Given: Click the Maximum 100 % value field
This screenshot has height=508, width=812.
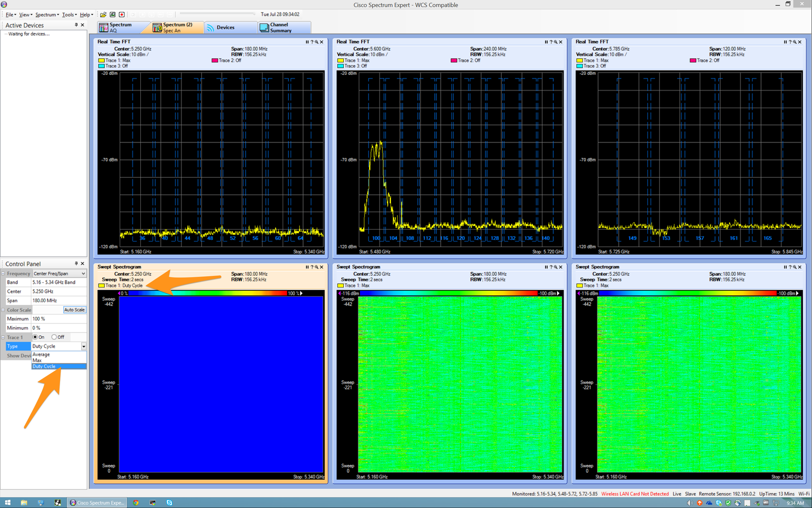Looking at the screenshot, I should click(x=59, y=319).
